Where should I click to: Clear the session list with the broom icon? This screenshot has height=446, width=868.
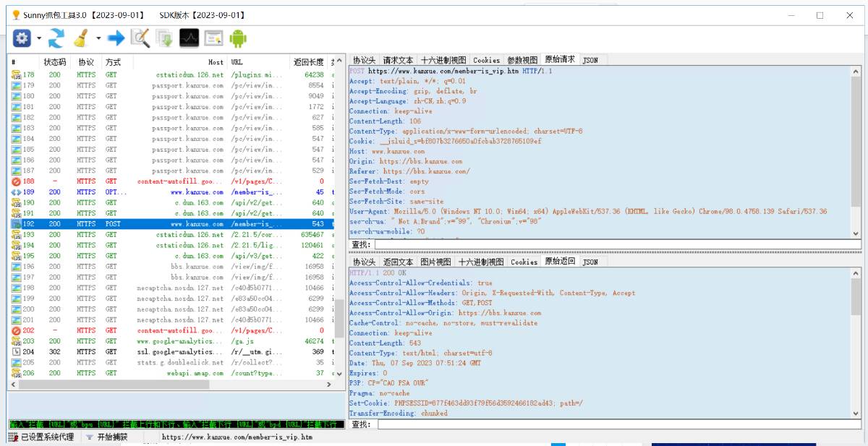(x=81, y=38)
